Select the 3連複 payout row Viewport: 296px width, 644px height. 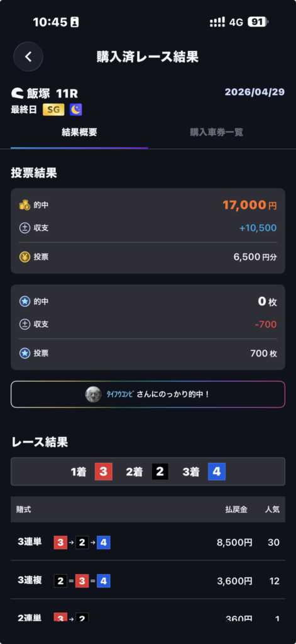[x=148, y=580]
